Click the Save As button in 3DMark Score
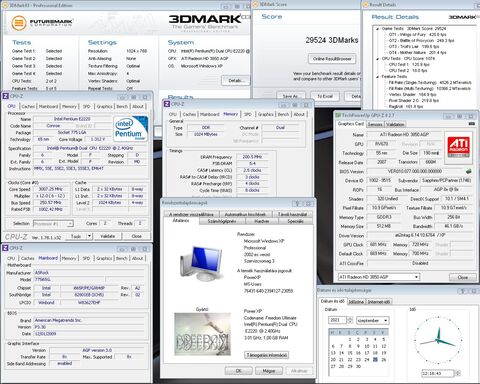The height and width of the screenshot is (384, 480). (x=291, y=96)
